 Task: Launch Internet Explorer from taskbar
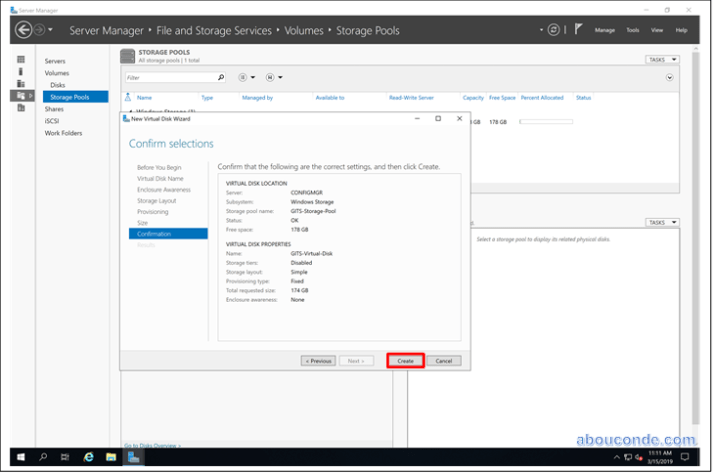(88, 456)
